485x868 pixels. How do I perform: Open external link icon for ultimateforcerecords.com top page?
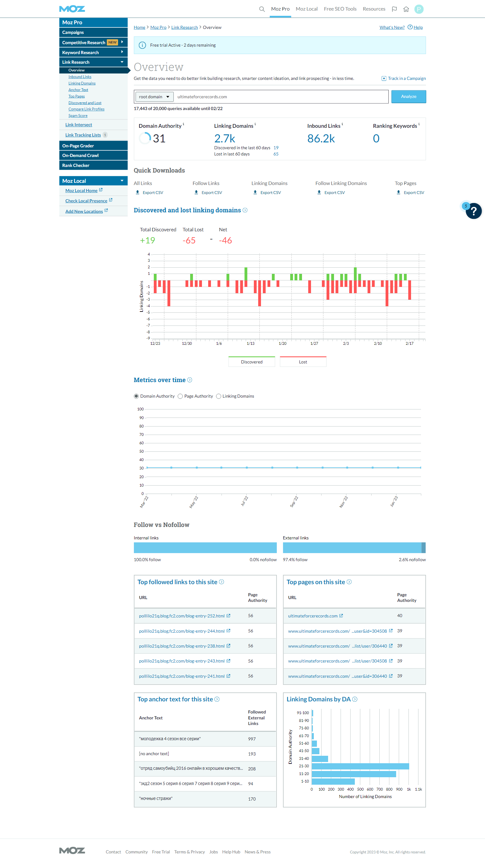(x=341, y=616)
